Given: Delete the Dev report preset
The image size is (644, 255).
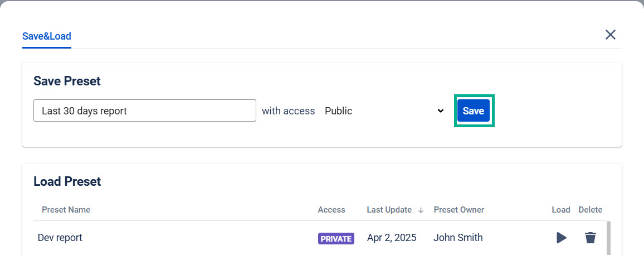Looking at the screenshot, I should [590, 238].
